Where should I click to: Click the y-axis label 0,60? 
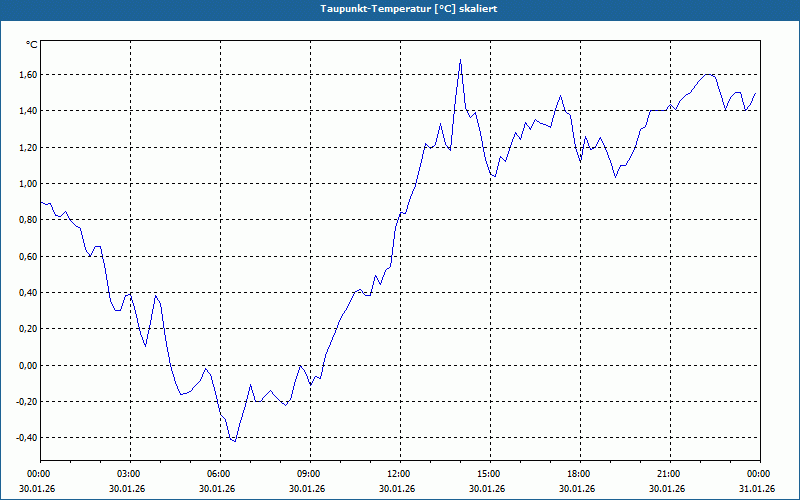(x=29, y=257)
